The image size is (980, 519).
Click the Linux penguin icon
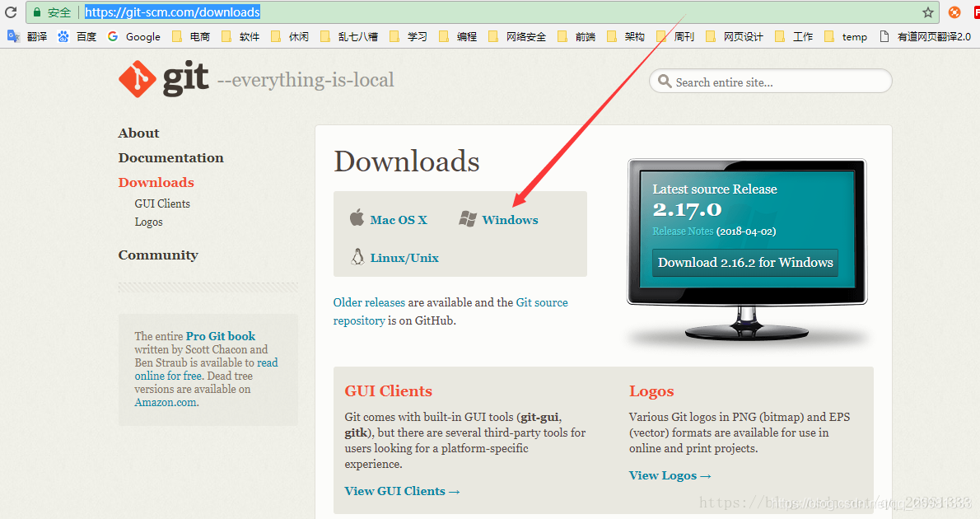[x=357, y=256]
